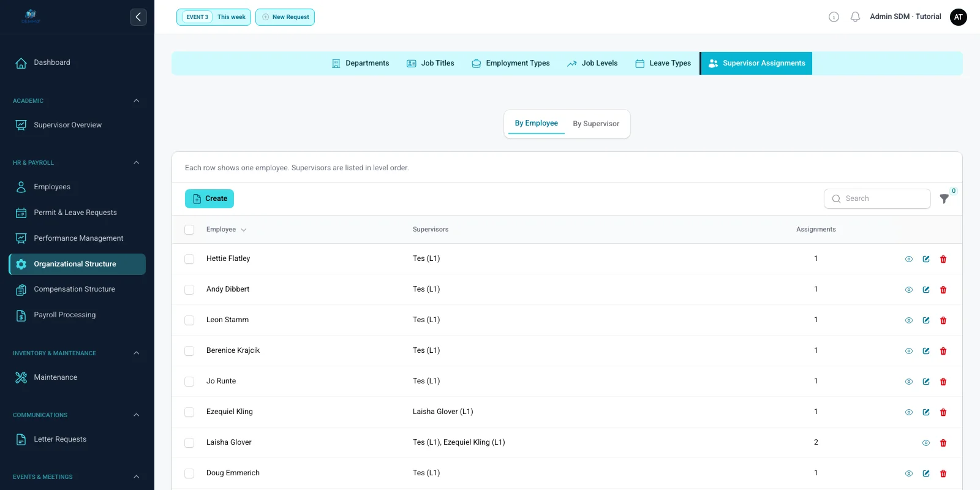Screen dimensions: 980x490
Task: Click the Search input field
Action: click(877, 198)
